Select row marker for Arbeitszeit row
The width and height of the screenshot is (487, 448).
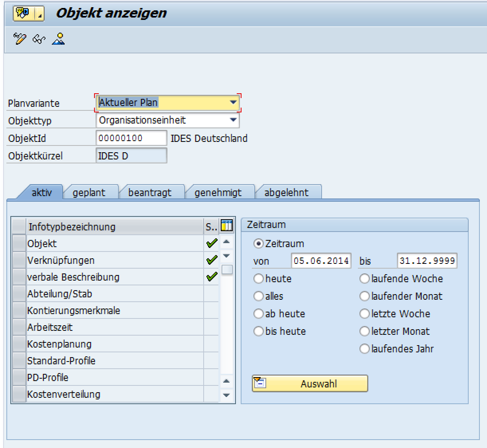19,327
